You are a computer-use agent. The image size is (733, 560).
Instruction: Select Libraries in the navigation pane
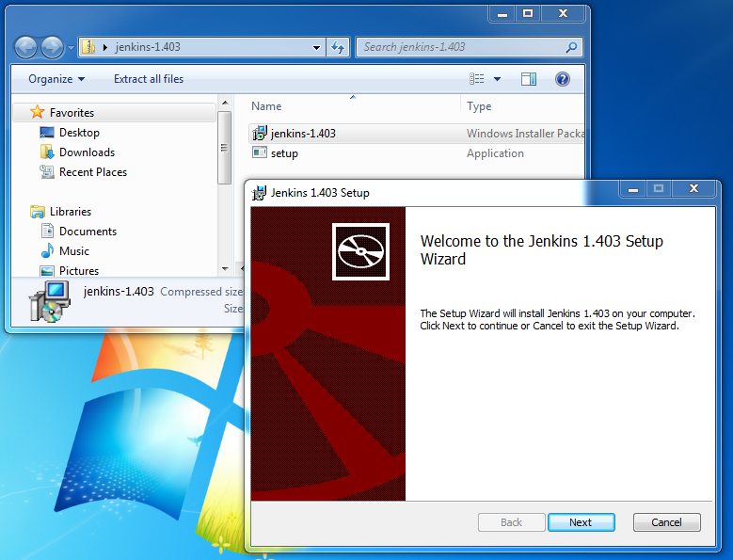(x=71, y=212)
